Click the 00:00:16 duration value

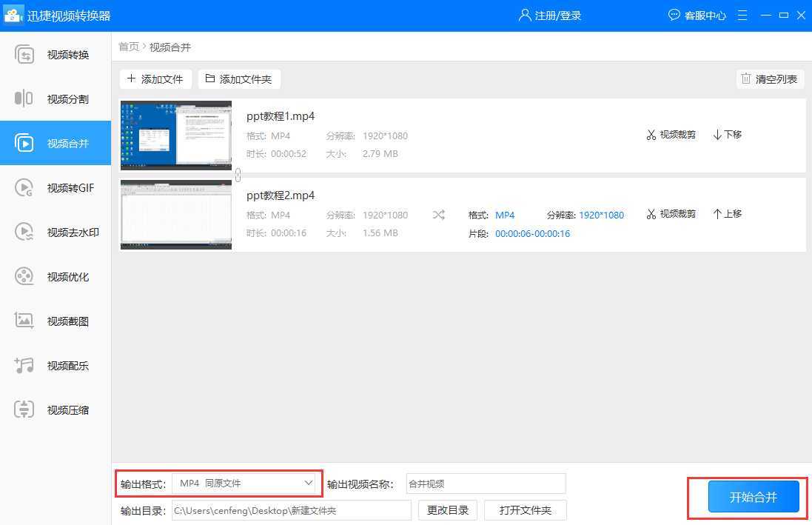click(289, 233)
